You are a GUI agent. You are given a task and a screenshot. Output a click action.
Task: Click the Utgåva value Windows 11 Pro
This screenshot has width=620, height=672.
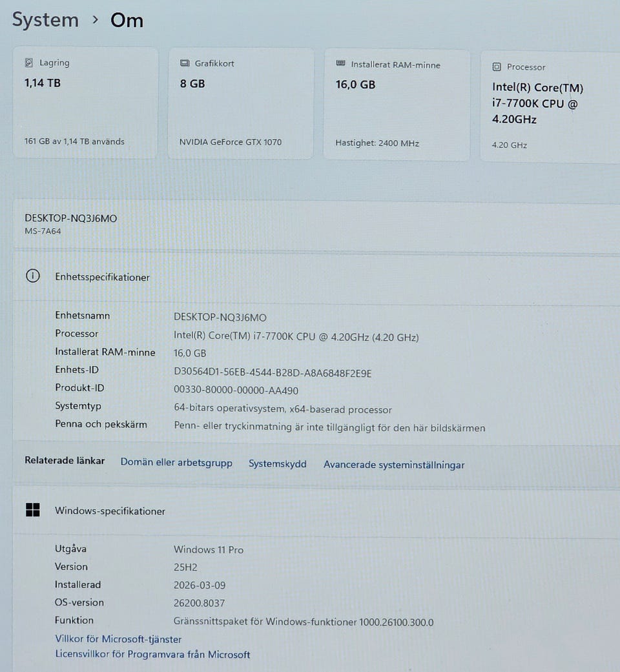pos(209,549)
